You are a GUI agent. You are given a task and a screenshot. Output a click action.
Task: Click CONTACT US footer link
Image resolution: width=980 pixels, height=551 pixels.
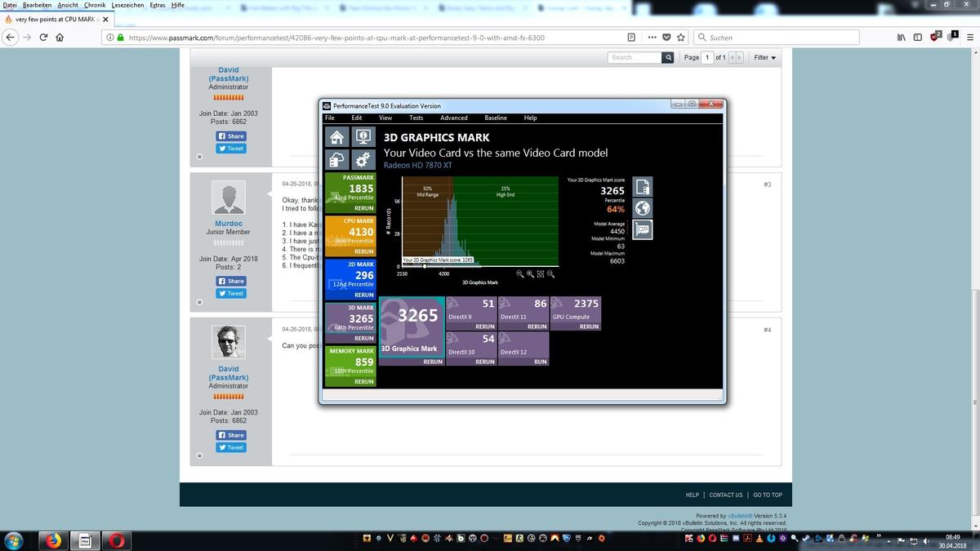(726, 495)
